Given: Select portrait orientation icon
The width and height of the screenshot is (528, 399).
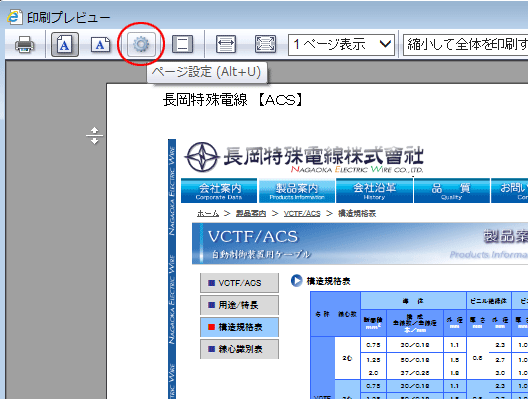Looking at the screenshot, I should [x=65, y=44].
